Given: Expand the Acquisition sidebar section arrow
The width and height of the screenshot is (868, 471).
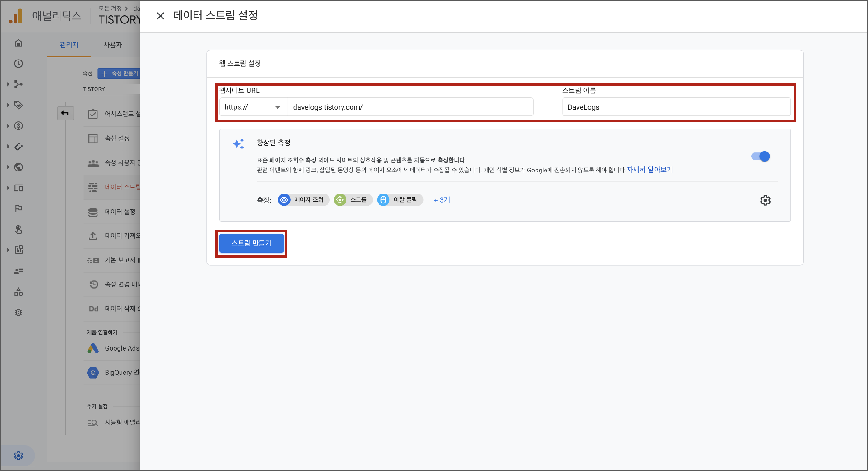Looking at the screenshot, I should pos(8,84).
